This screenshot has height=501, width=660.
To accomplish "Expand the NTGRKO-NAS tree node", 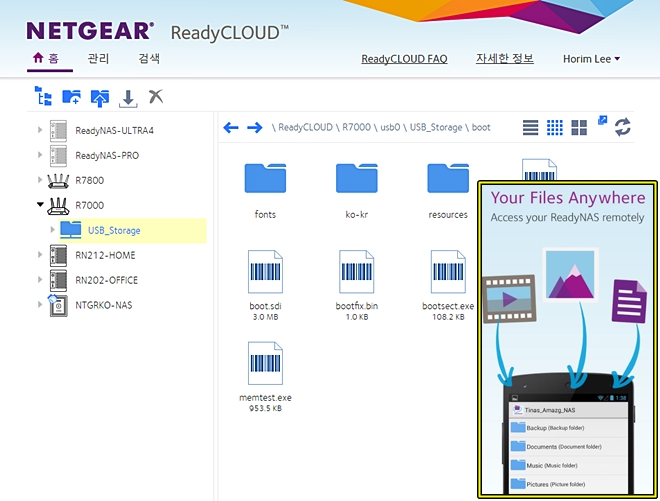I will (40, 304).
